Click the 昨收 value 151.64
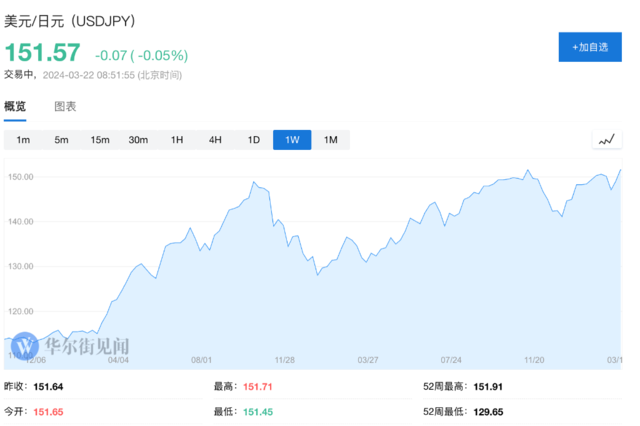The image size is (640, 426). coord(48,385)
